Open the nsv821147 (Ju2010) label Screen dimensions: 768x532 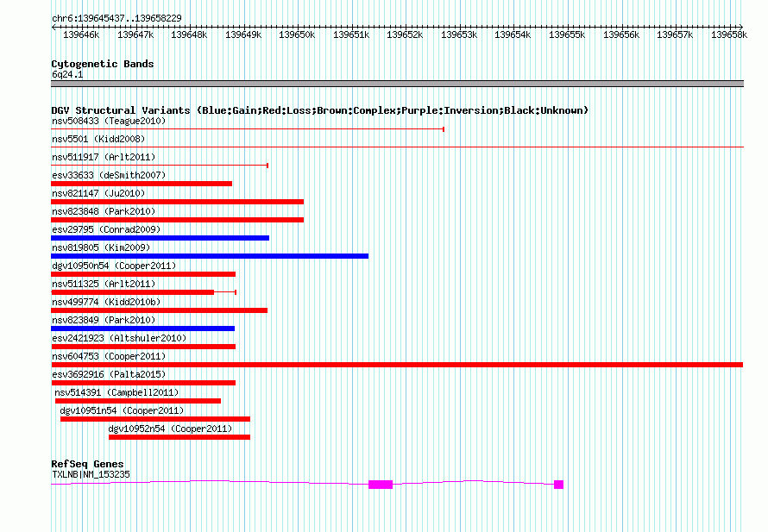pyautogui.click(x=98, y=193)
